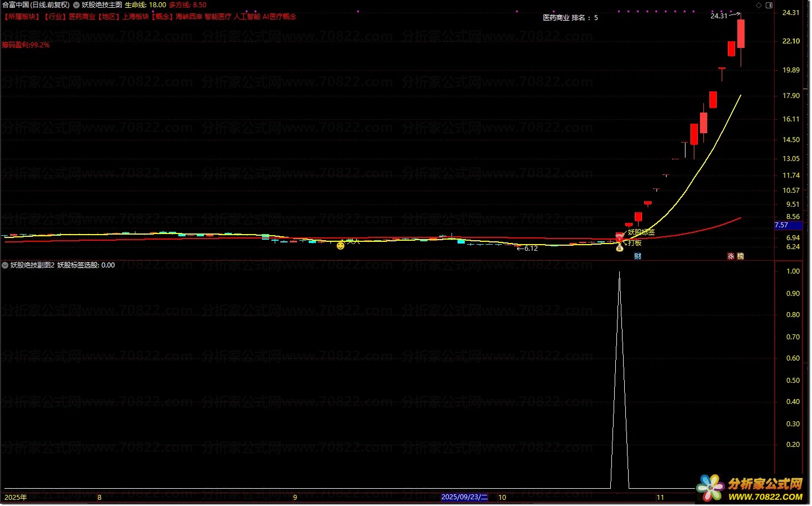Click the 2025/09/23 date label on time axis
Screen dimensions: 812x506
point(464,497)
